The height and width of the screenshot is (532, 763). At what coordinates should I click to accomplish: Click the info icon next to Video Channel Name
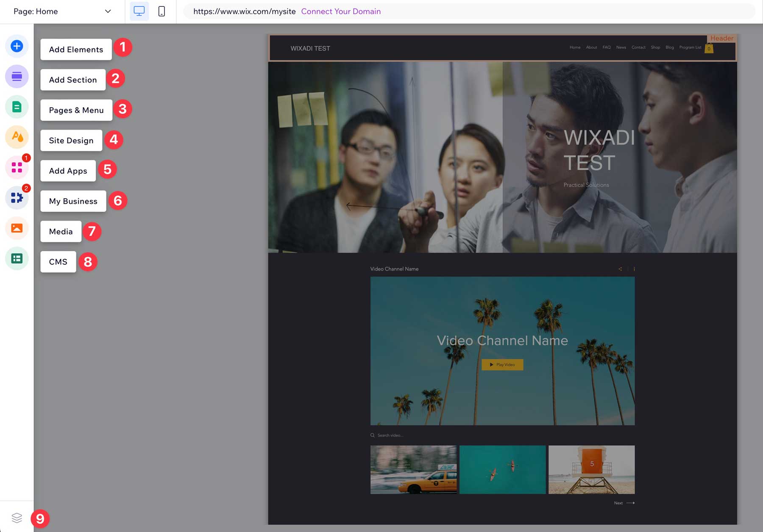(634, 269)
